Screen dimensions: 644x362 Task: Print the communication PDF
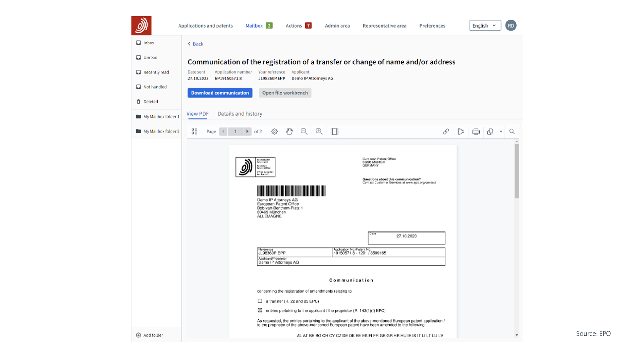click(x=476, y=131)
